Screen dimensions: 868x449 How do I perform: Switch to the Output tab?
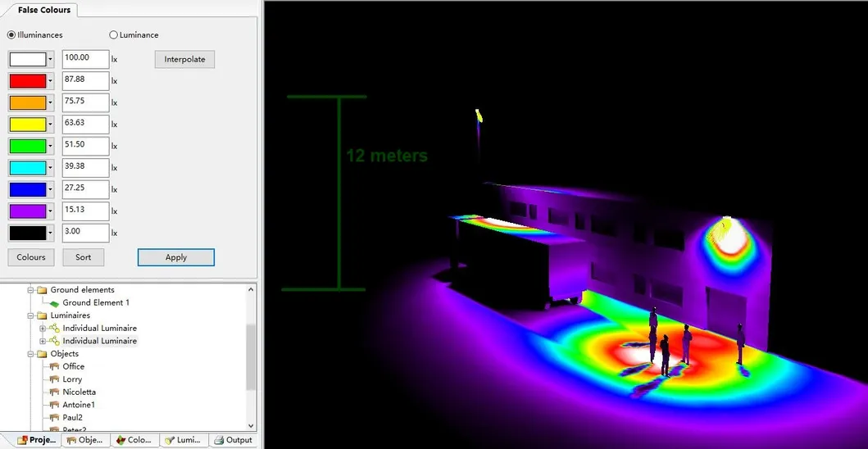pyautogui.click(x=233, y=440)
